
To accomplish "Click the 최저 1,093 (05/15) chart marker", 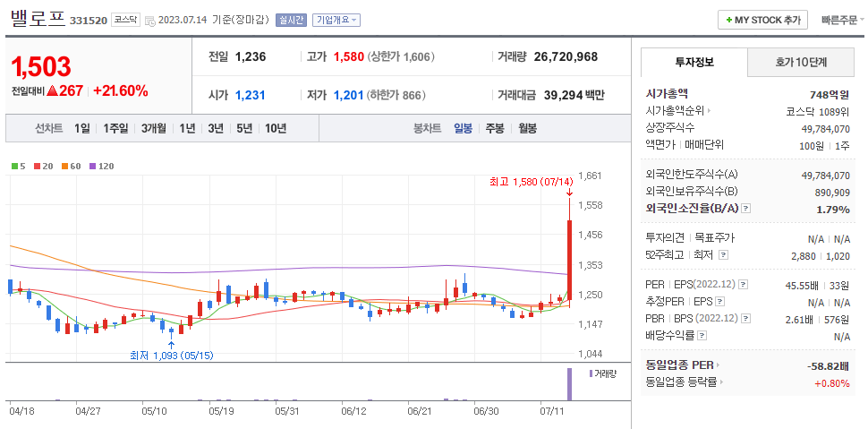I will coord(171,356).
